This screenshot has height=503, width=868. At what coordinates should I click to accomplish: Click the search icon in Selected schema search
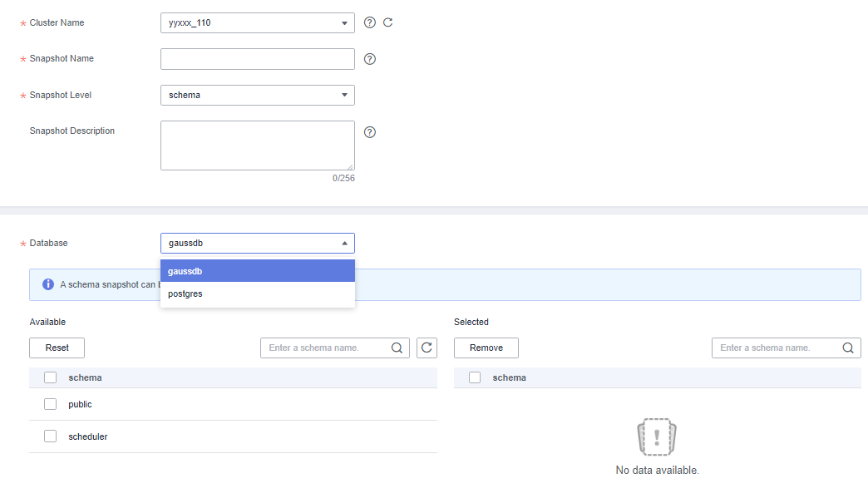[x=848, y=348]
